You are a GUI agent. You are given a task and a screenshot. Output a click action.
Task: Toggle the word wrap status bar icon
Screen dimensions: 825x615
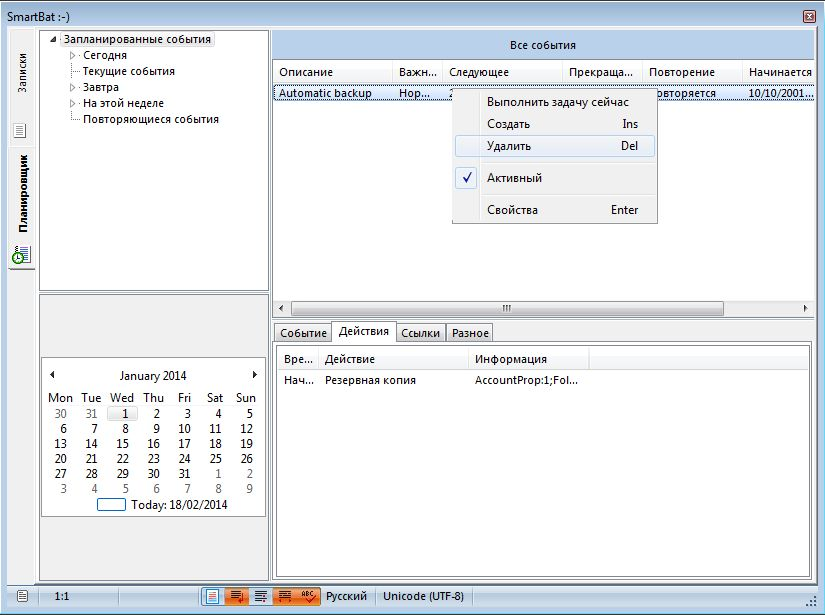[237, 596]
